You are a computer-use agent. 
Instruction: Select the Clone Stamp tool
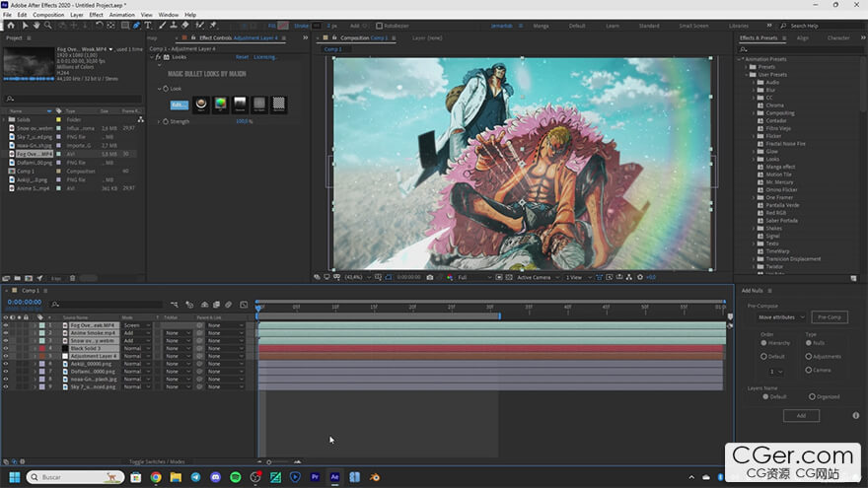pos(174,26)
